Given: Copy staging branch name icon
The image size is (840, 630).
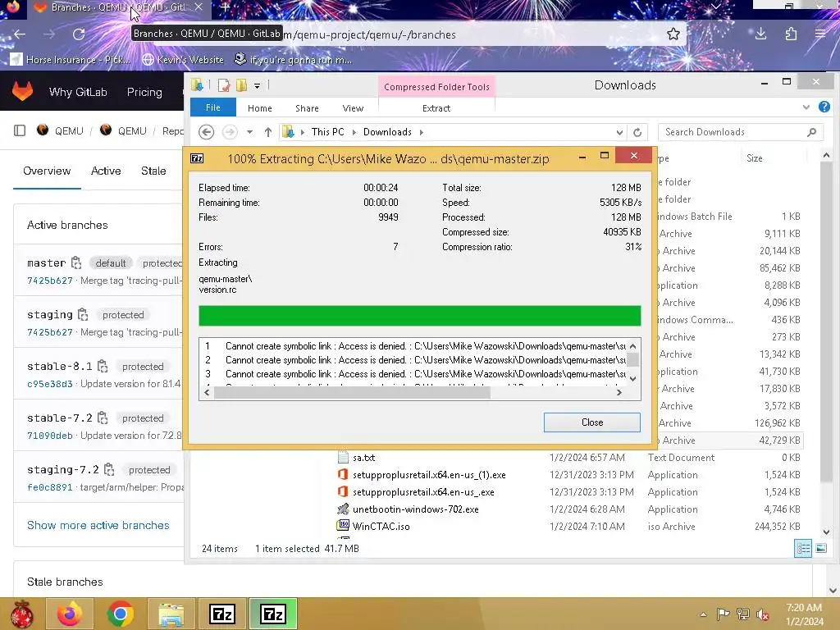Looking at the screenshot, I should [x=83, y=314].
